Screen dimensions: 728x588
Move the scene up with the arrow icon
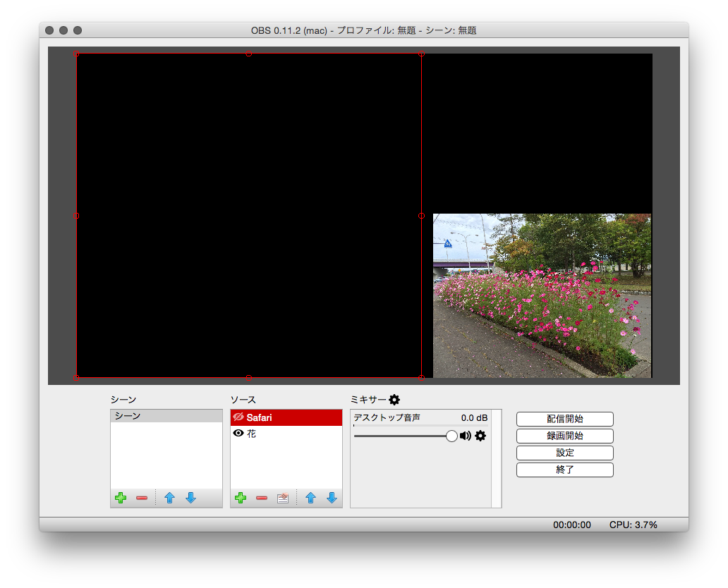click(x=169, y=498)
